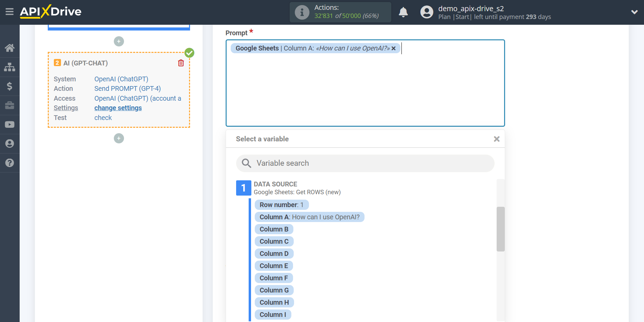Image resolution: width=644 pixels, height=322 pixels.
Task: Select Row number: 1 variable
Action: click(x=282, y=205)
